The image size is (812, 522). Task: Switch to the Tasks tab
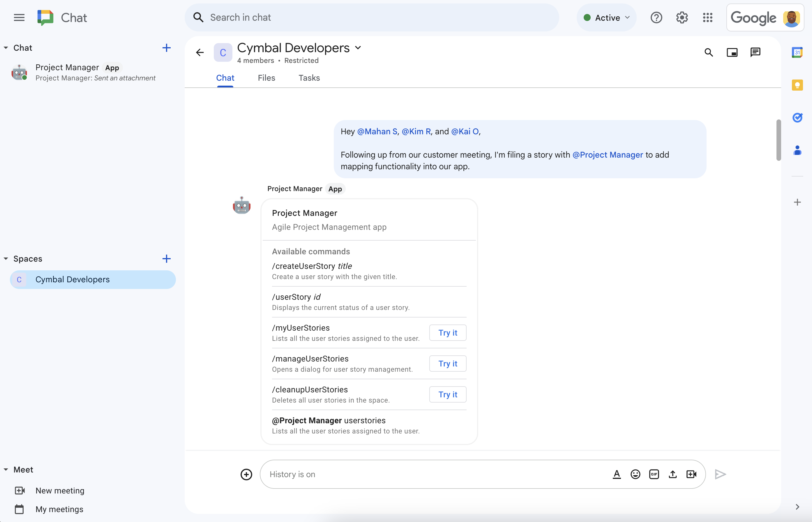pyautogui.click(x=308, y=77)
